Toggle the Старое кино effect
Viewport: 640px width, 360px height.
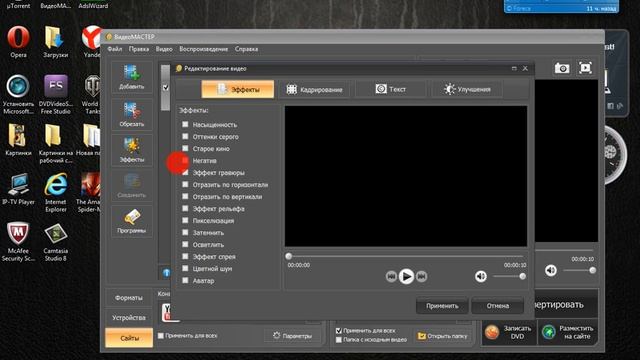[x=185, y=148]
